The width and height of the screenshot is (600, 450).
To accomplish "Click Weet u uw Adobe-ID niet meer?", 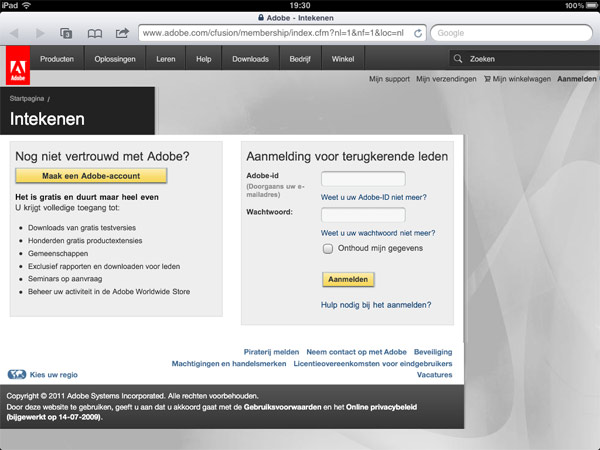I will 373,197.
